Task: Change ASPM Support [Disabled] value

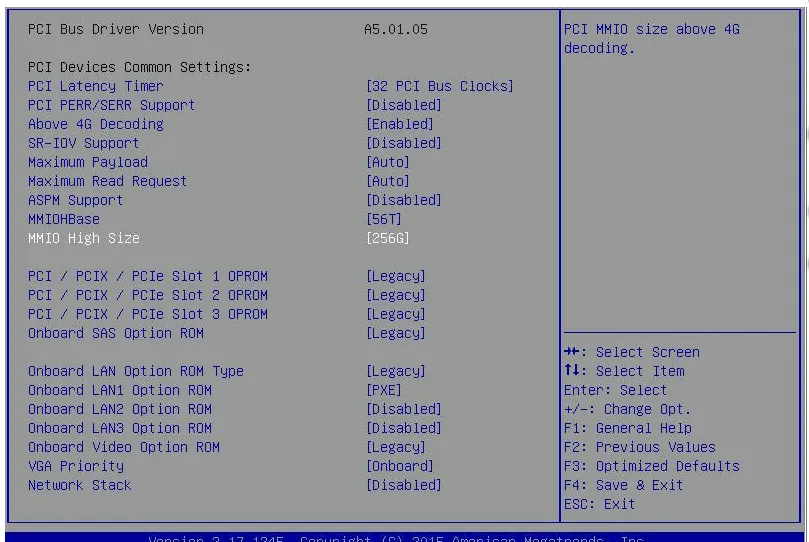Action: [x=404, y=200]
